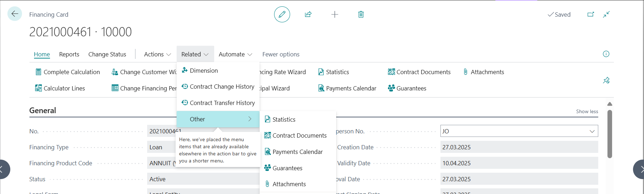The height and width of the screenshot is (194, 644).
Task: Click the vertical scrollbar thumb
Action: click(x=610, y=134)
